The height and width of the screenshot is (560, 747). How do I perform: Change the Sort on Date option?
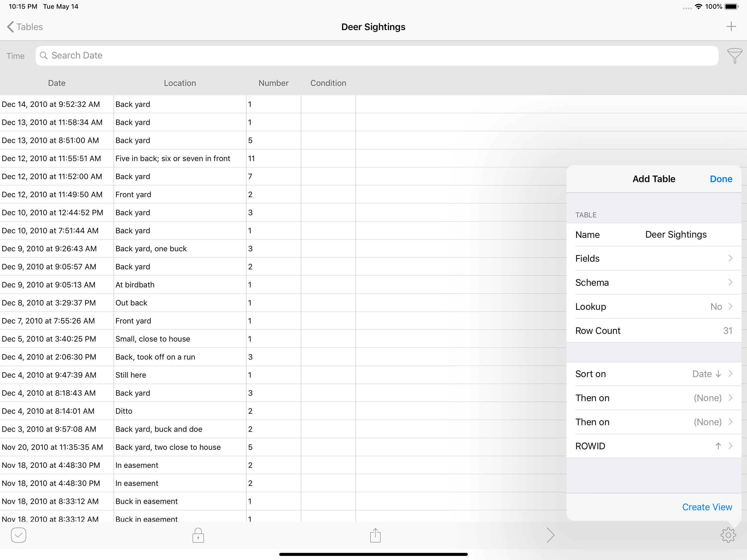click(654, 374)
